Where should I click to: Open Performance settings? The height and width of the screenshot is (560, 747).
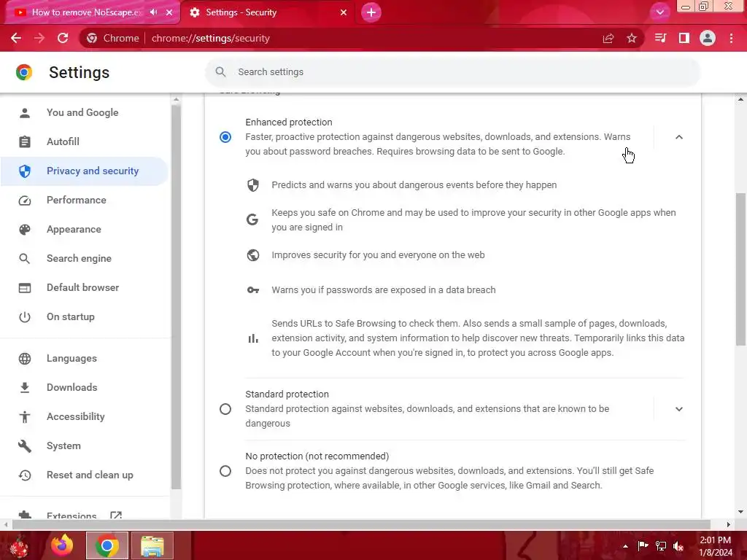click(x=76, y=200)
